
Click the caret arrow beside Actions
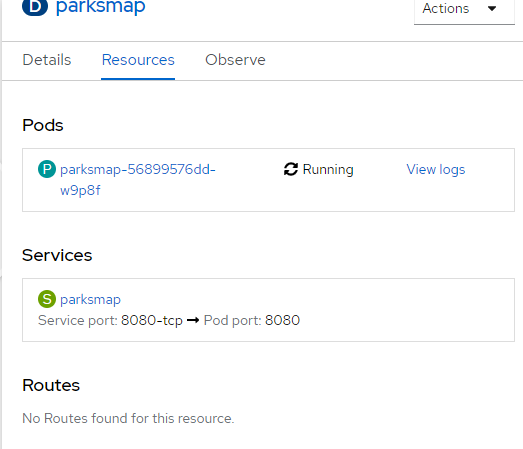(492, 8)
